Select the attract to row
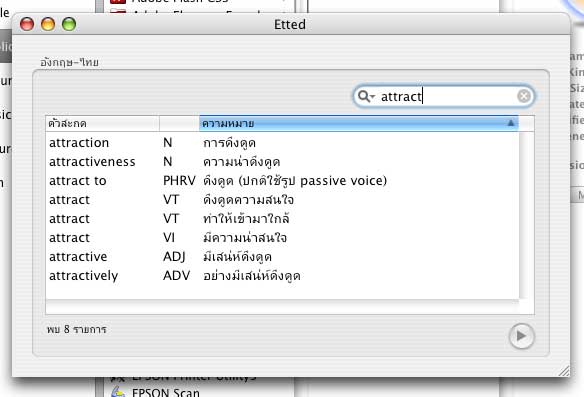The width and height of the screenshot is (584, 397). tap(282, 181)
